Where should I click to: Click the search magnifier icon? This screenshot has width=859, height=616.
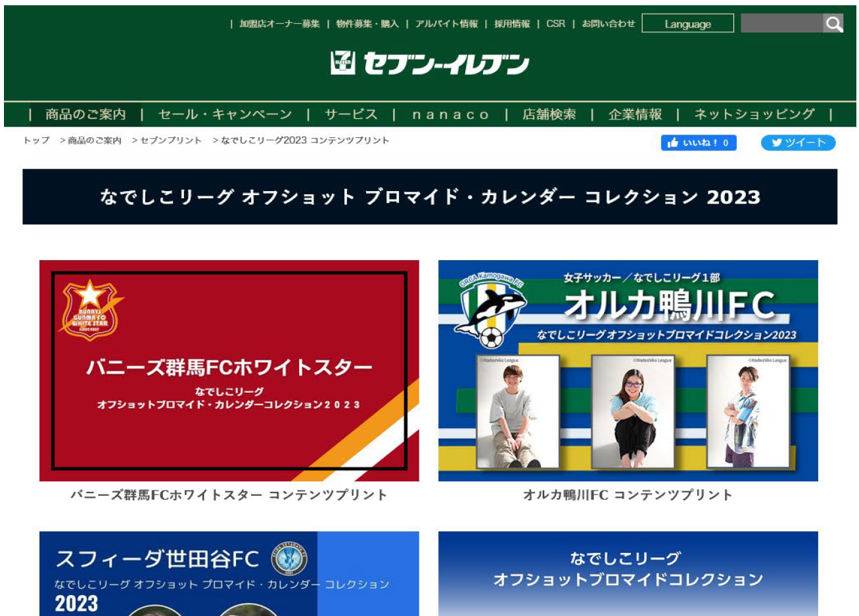tap(833, 24)
